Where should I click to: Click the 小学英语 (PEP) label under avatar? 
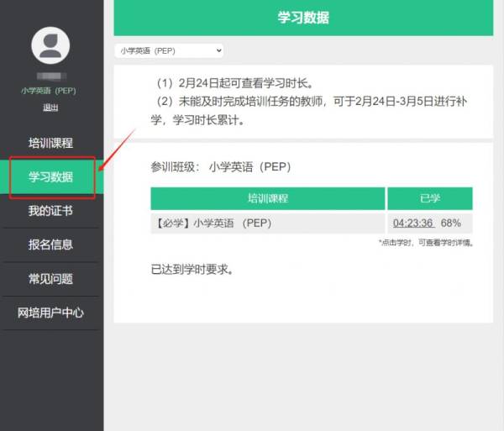coord(49,91)
